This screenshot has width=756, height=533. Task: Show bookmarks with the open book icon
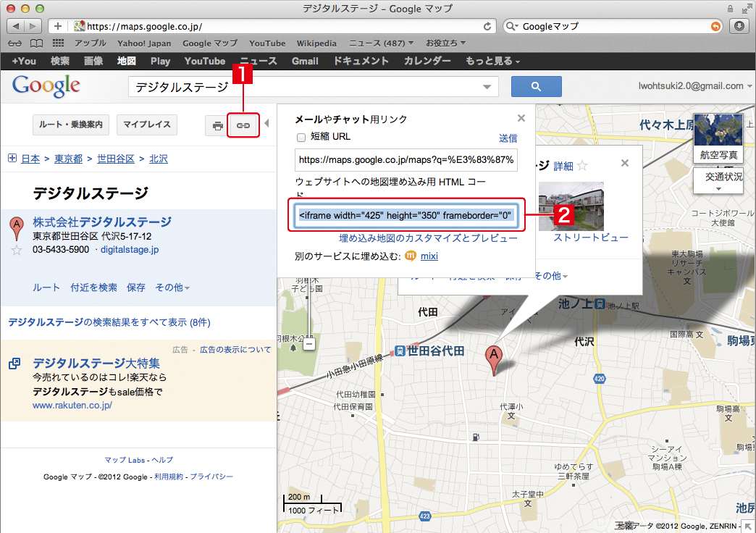tap(37, 43)
